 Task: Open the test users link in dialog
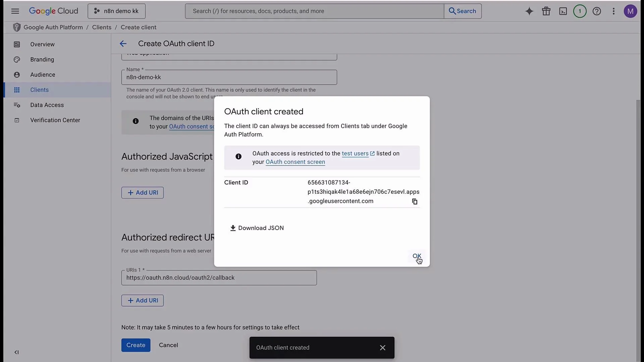click(358, 154)
